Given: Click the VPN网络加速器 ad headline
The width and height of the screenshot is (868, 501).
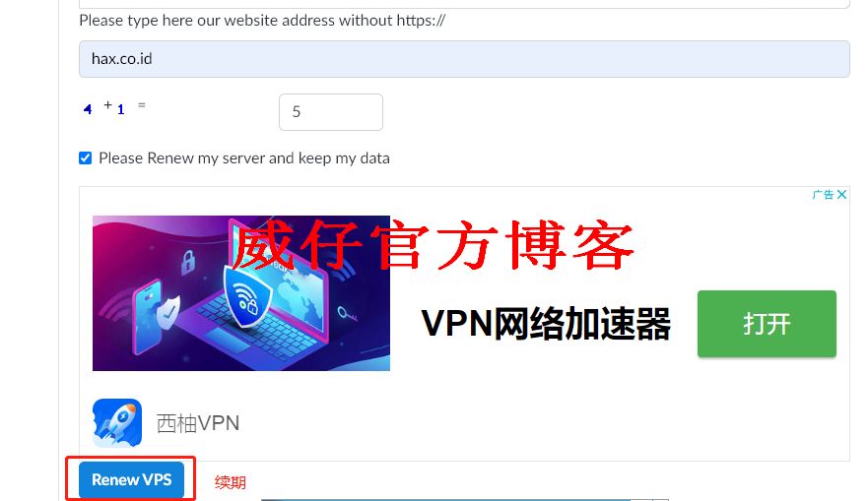Looking at the screenshot, I should click(x=546, y=324).
